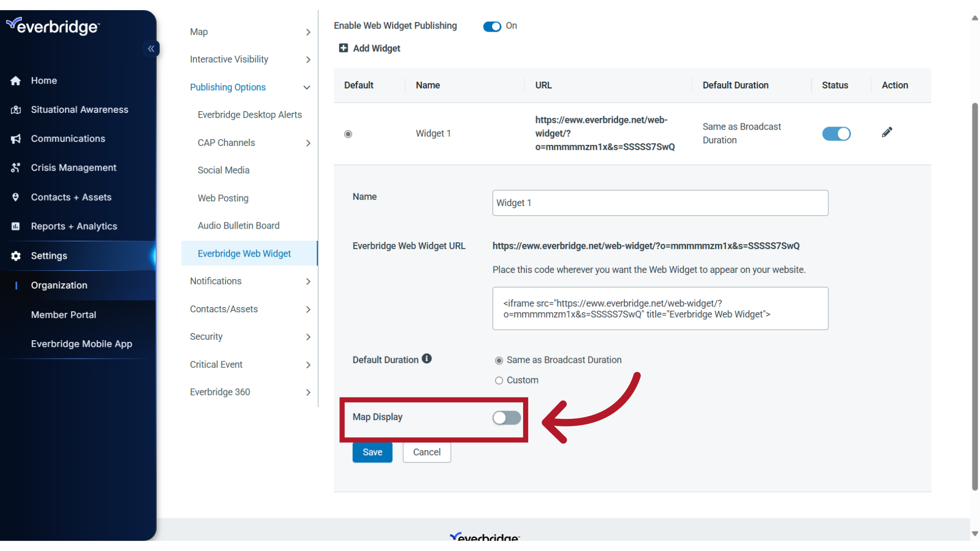980x551 pixels.
Task: Open Crisis Management section
Action: coord(73,168)
